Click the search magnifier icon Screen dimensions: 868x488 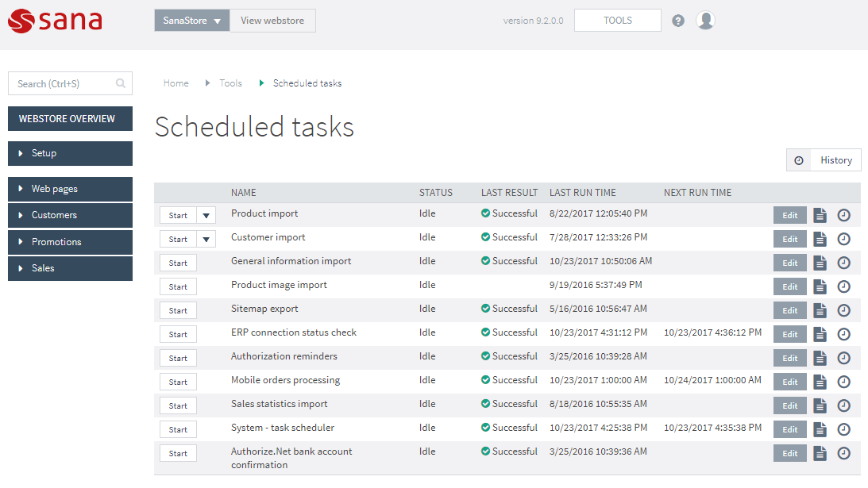(x=120, y=83)
